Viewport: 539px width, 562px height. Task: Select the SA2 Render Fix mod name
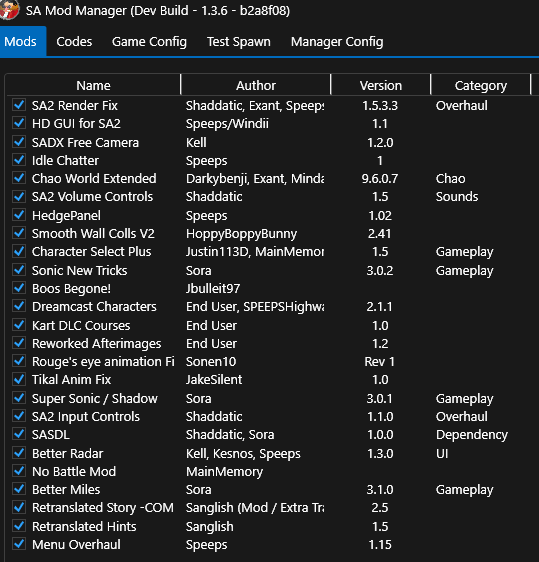point(75,106)
